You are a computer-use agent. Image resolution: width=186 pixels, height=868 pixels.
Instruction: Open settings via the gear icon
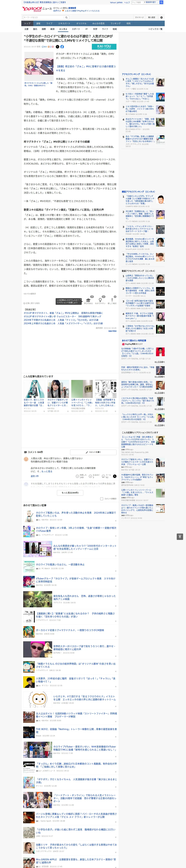click(161, 18)
